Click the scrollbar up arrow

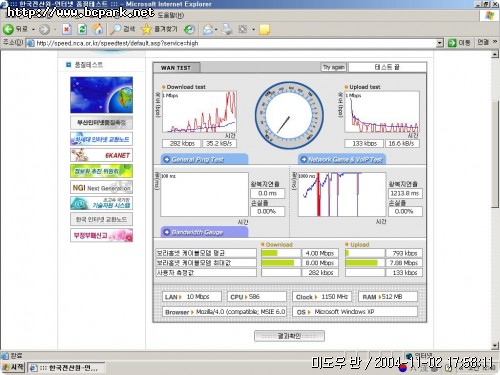coord(495,54)
